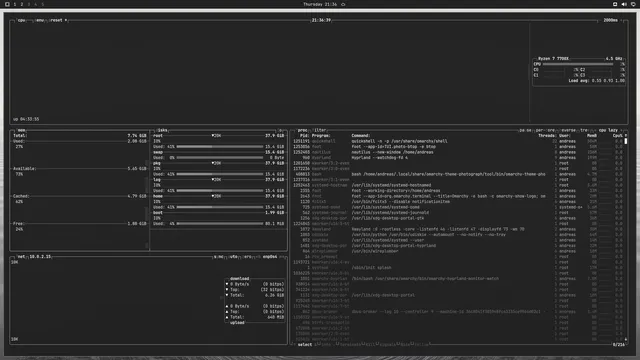Click the process list scrollbar thumb
Viewport: 640px width, 360px height.
tap(626, 141)
